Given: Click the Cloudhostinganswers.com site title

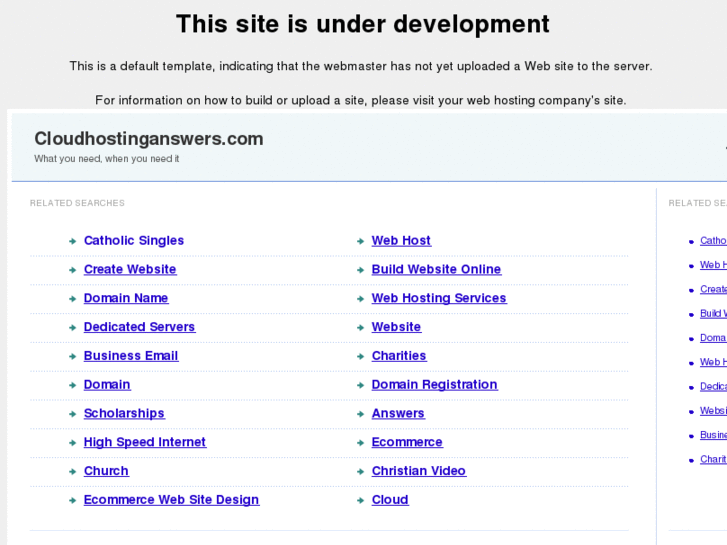Looking at the screenshot, I should click(x=149, y=139).
